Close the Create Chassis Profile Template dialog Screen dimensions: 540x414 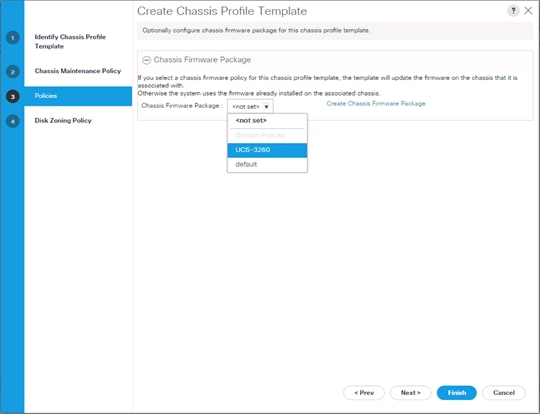tap(528, 11)
